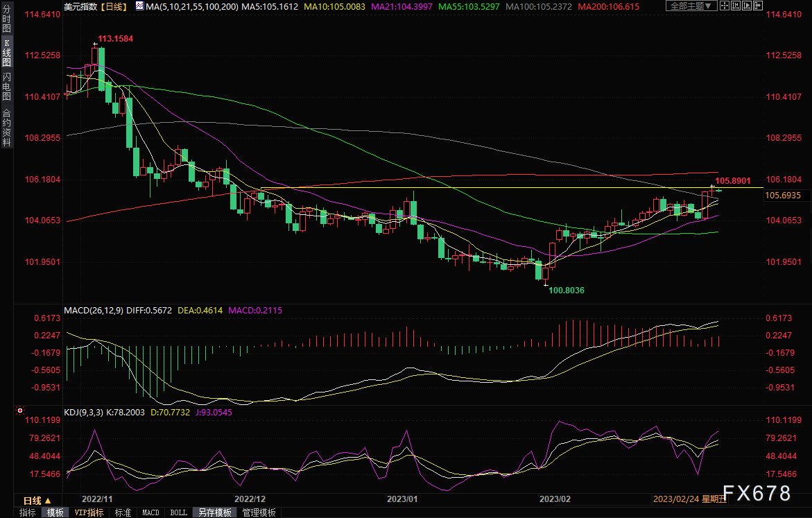
Task: Choose the MACD template
Action: (x=150, y=512)
